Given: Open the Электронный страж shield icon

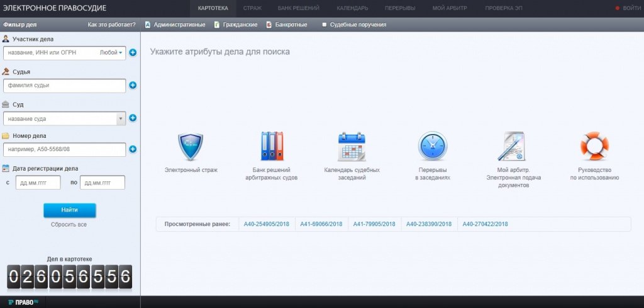Looking at the screenshot, I should [x=191, y=147].
